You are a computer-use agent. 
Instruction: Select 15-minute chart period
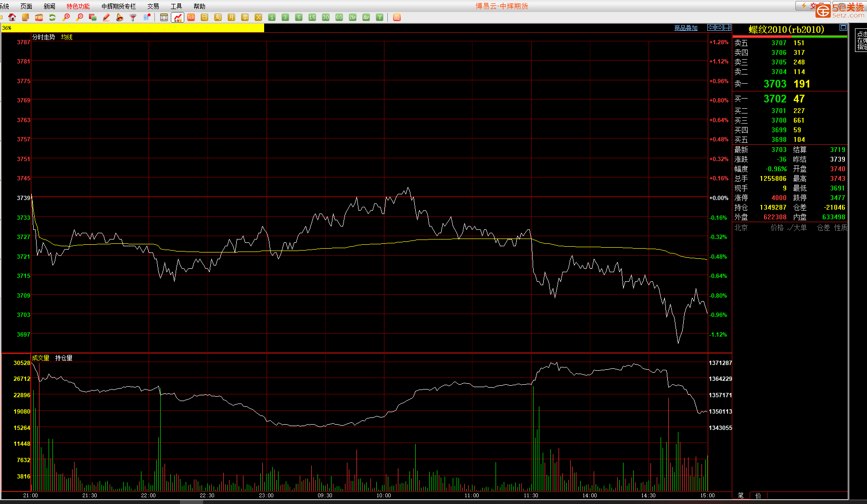pos(312,17)
